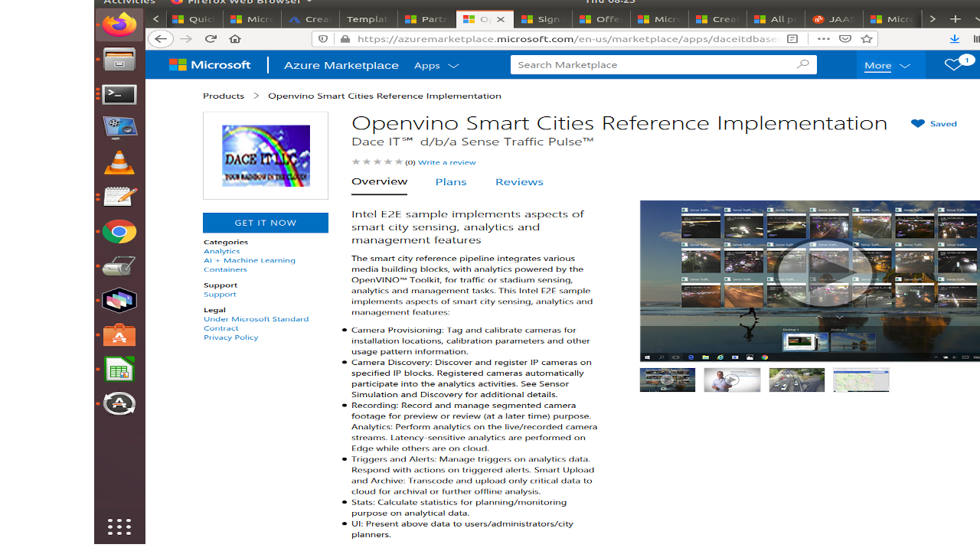980x551 pixels.
Task: Launch Google Chrome from the dock
Action: 119,231
